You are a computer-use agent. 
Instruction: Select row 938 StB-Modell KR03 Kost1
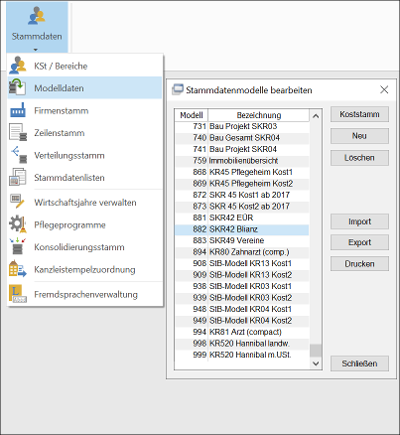click(242, 286)
